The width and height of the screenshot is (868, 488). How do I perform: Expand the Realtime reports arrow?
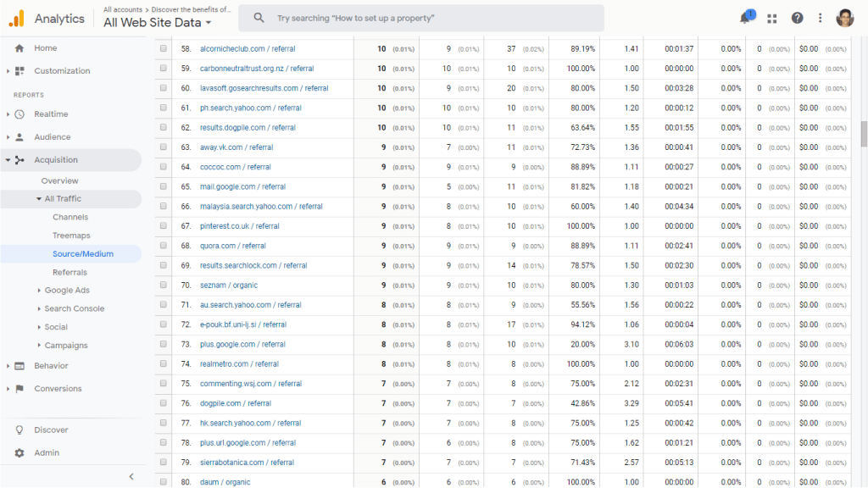[x=8, y=114]
